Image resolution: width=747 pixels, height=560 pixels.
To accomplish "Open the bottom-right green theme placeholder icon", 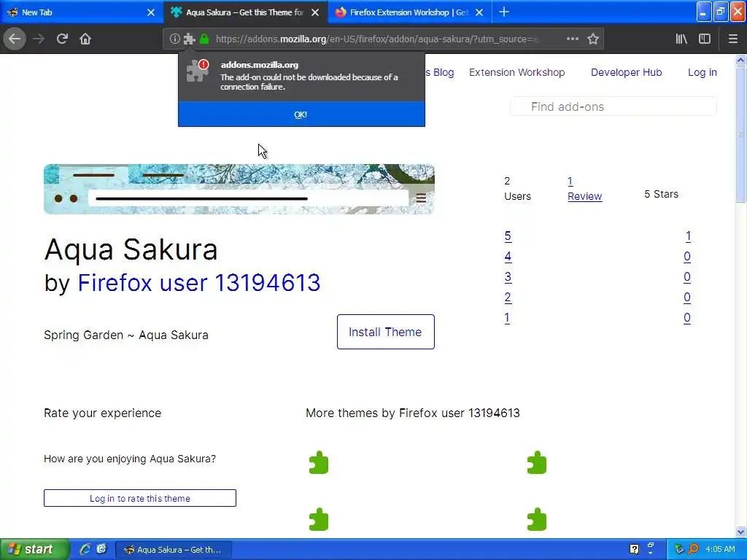I will pos(537,519).
